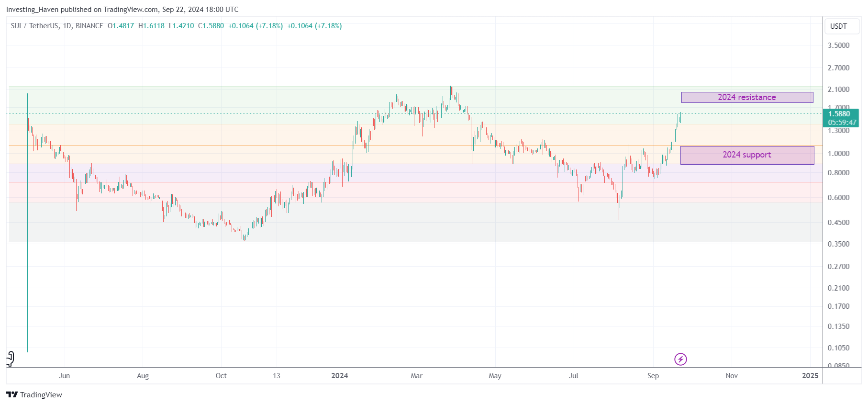Click the 0.4500 price axis label

(x=839, y=223)
